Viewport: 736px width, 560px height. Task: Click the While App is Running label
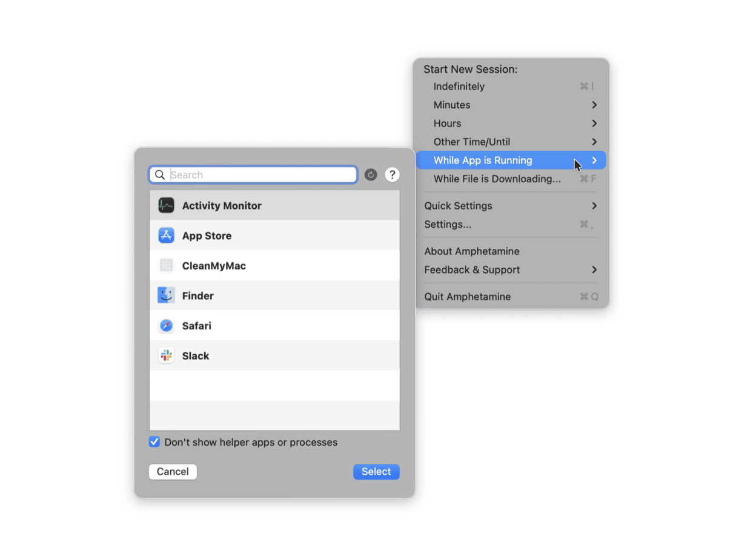(483, 160)
